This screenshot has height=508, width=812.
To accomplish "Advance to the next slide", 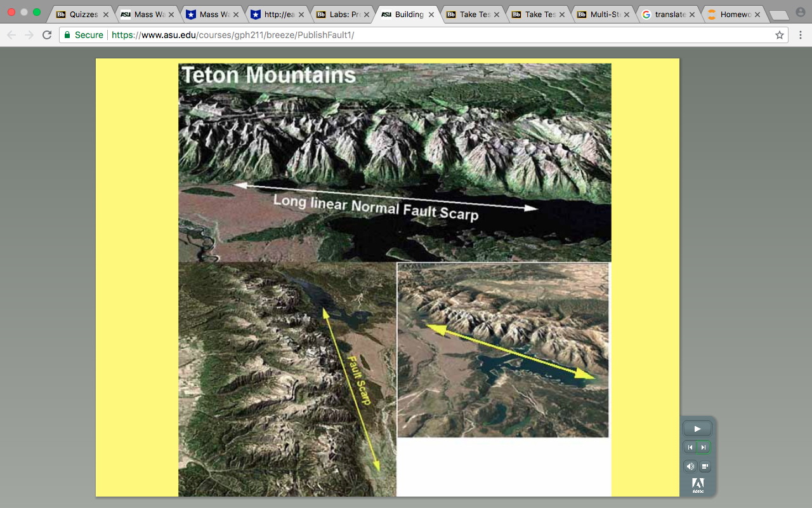I will pyautogui.click(x=704, y=448).
